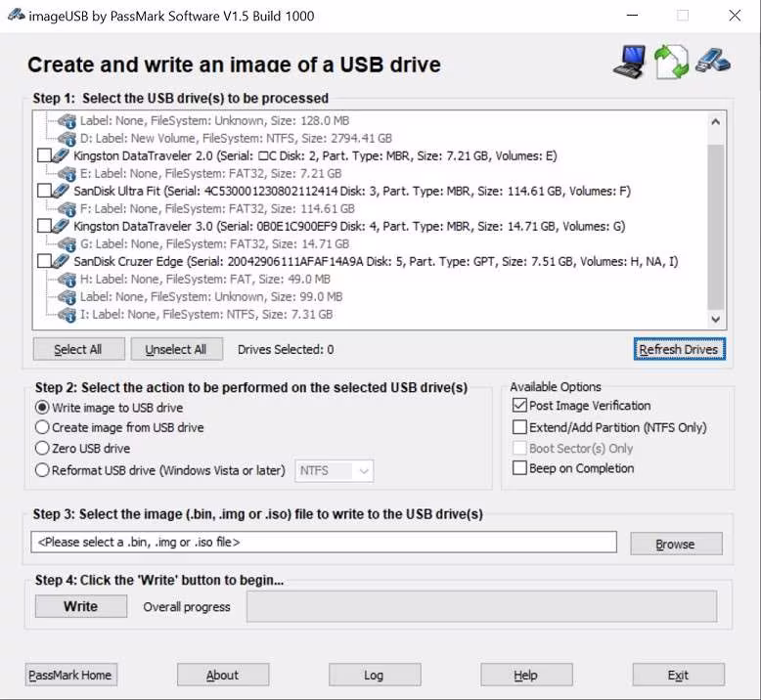
Task: Click the volume icon for I: NTFS partition
Action: pos(67,315)
